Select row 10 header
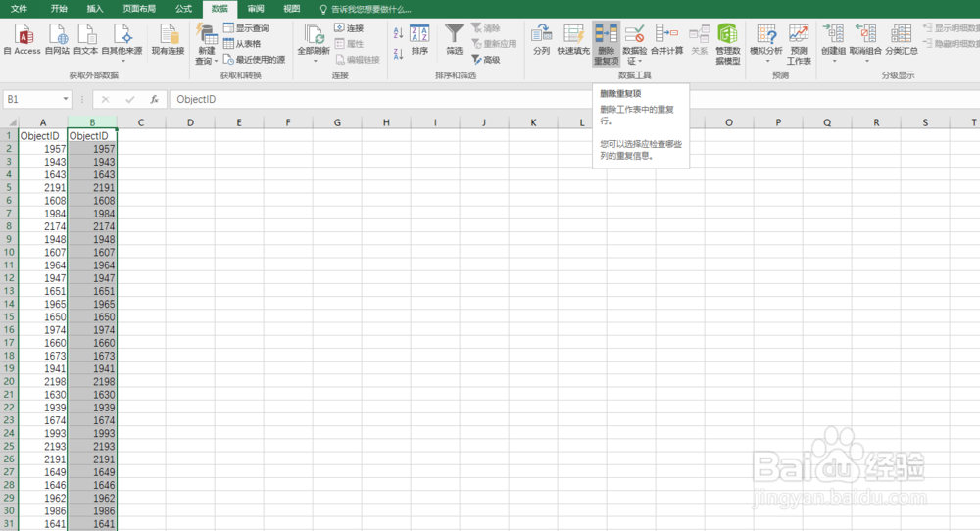This screenshot has height=531, width=980. [10, 253]
